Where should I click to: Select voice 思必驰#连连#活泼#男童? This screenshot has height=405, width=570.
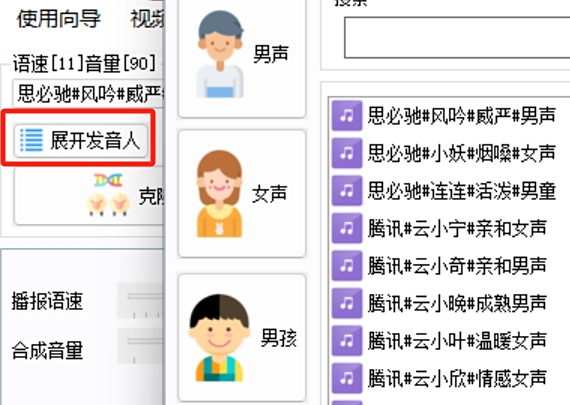[462, 191]
